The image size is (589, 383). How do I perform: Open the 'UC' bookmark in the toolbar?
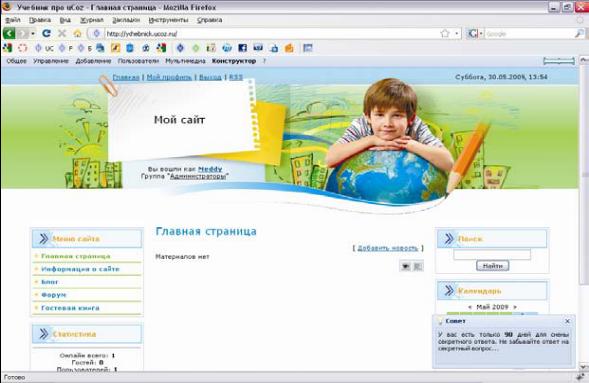[44, 48]
